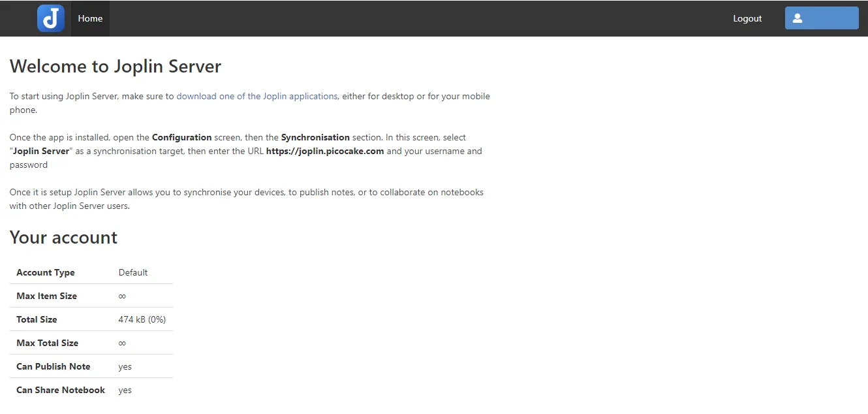This screenshot has width=868, height=414.
Task: Log out using the Logout link
Action: pos(747,18)
